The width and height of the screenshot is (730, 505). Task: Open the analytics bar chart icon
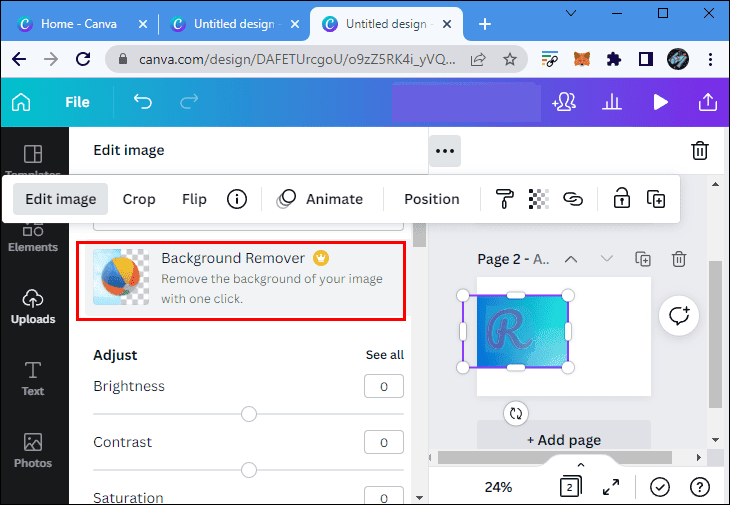(612, 102)
